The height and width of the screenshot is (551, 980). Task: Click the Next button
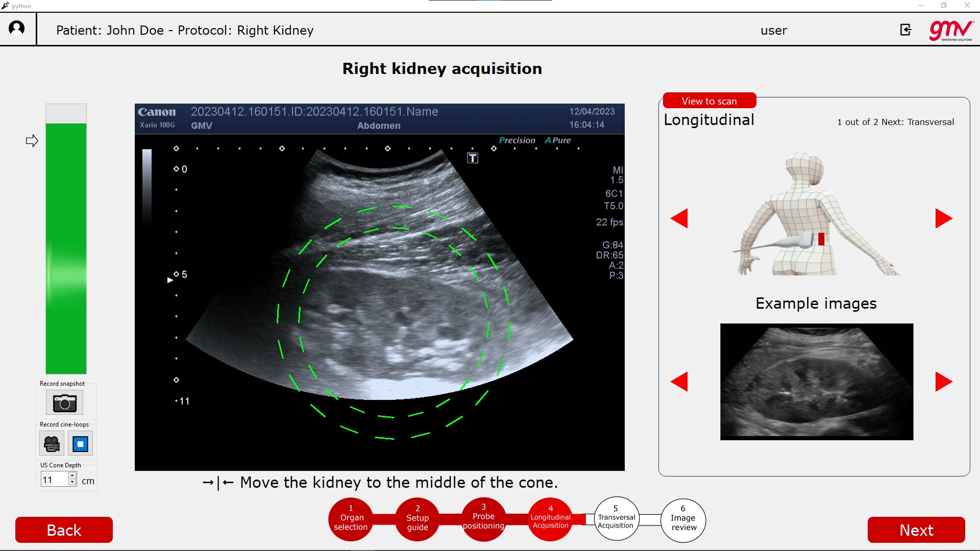click(916, 530)
